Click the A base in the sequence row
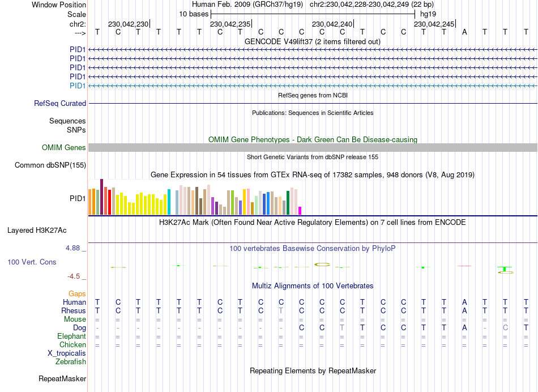538x392 pixels. point(464,32)
